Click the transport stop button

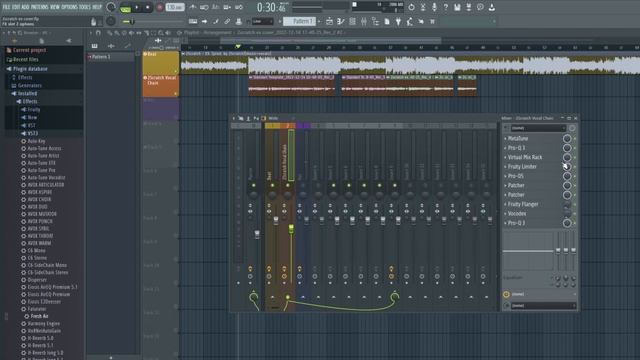[x=147, y=7]
